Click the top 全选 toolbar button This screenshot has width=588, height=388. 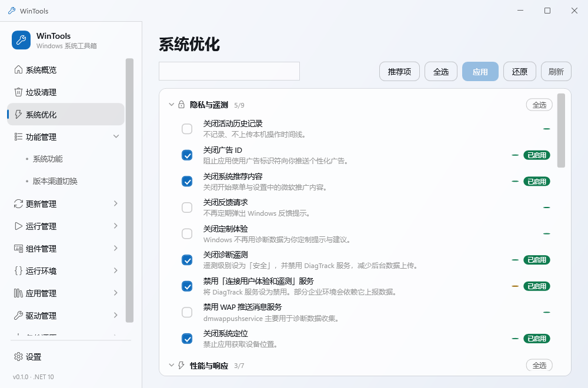[440, 71]
